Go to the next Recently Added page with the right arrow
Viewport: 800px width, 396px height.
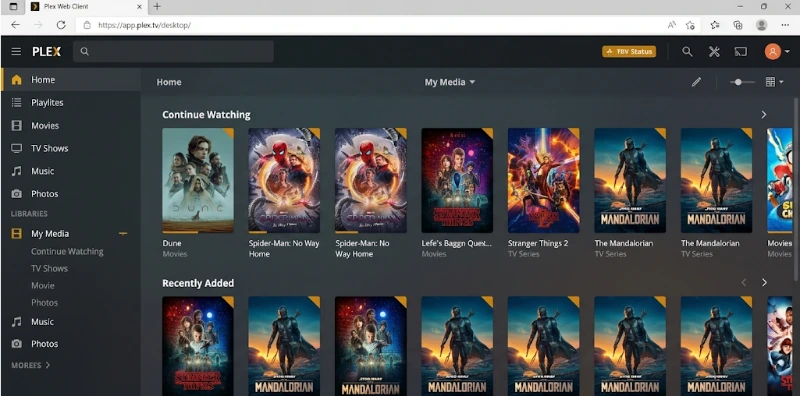[x=764, y=283]
